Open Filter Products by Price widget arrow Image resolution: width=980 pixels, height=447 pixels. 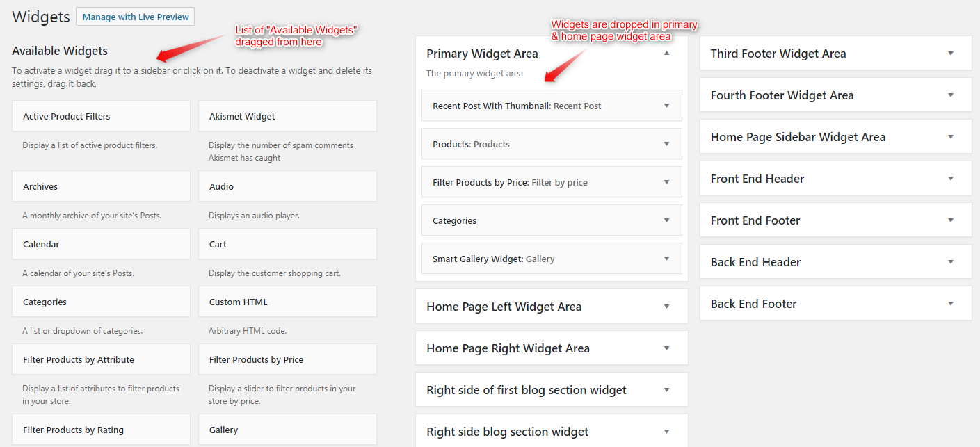coord(666,182)
